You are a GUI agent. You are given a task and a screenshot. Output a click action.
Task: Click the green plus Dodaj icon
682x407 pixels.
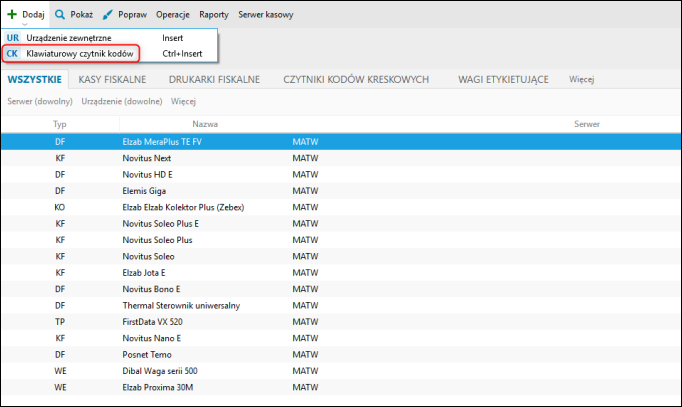(11, 16)
